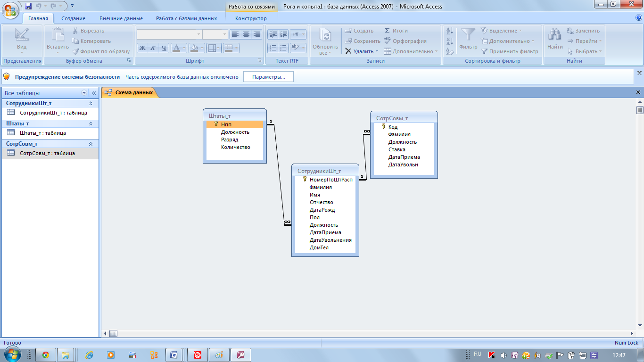Click the bulleted list icon
Screen dimensions: 644x362
tap(283, 48)
